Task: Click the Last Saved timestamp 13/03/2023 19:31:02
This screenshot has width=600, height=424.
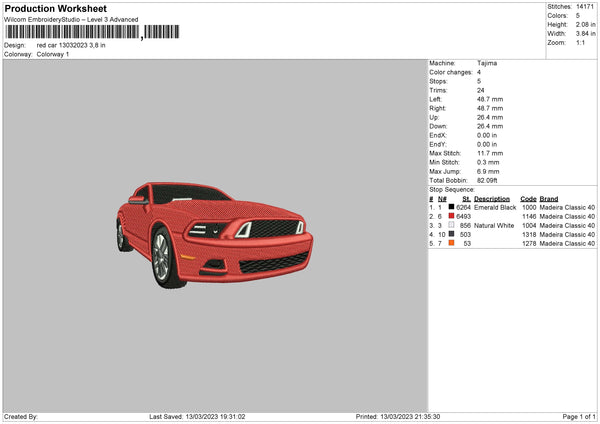Action: tap(215, 417)
